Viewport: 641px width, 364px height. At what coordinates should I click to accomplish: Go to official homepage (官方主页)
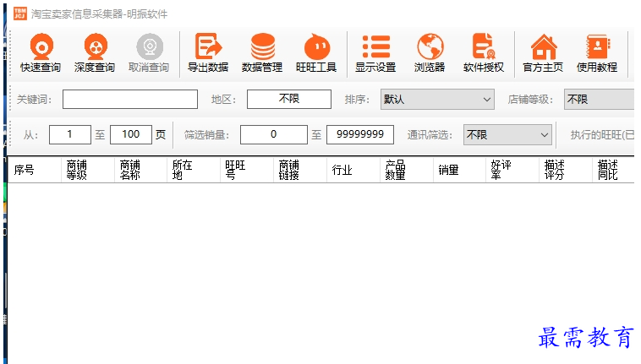[543, 53]
